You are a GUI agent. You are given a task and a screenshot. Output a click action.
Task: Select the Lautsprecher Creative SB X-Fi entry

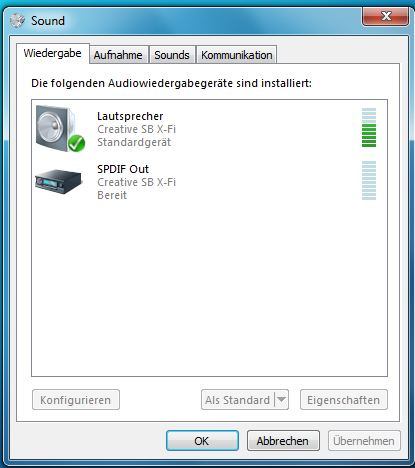(x=210, y=129)
